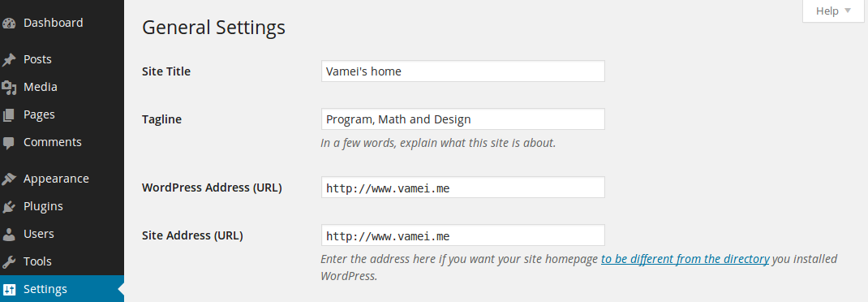Screen dimensions: 868x302
Task: Click the Plugins plug icon
Action: tap(9, 207)
